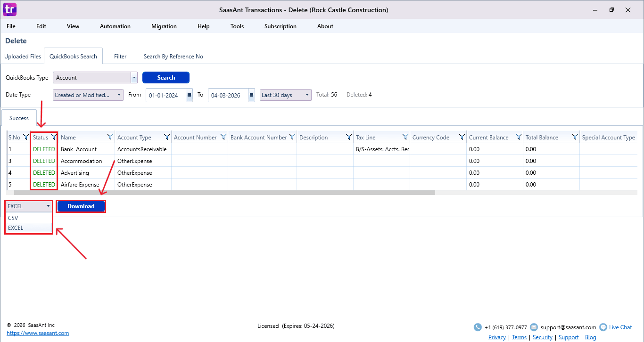Screen dimensions: 644x342
Task: Select the Airfare Expense row name cell
Action: 87,185
